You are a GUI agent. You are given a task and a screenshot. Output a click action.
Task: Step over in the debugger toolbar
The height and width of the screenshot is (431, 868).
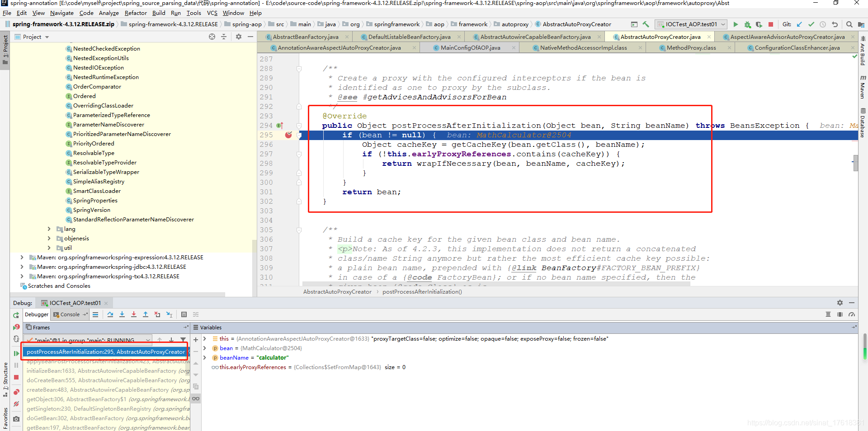(x=110, y=314)
